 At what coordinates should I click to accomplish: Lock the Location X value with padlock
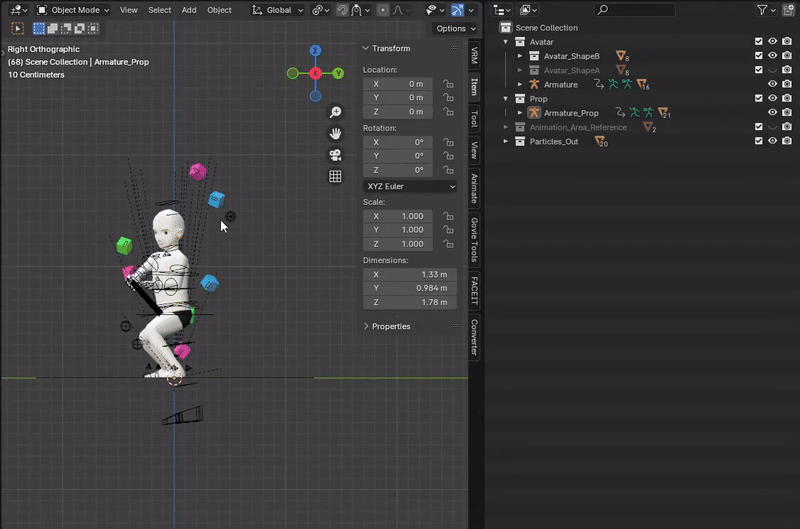click(x=448, y=84)
